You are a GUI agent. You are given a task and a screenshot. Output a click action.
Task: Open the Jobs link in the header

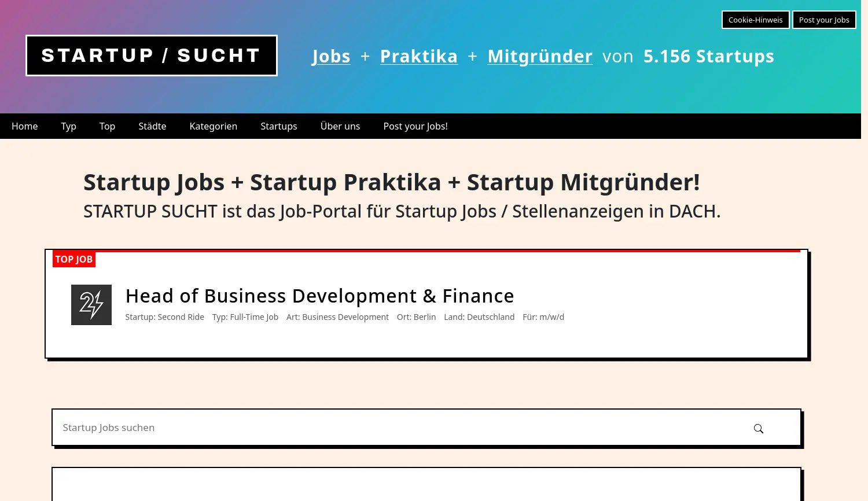(331, 56)
